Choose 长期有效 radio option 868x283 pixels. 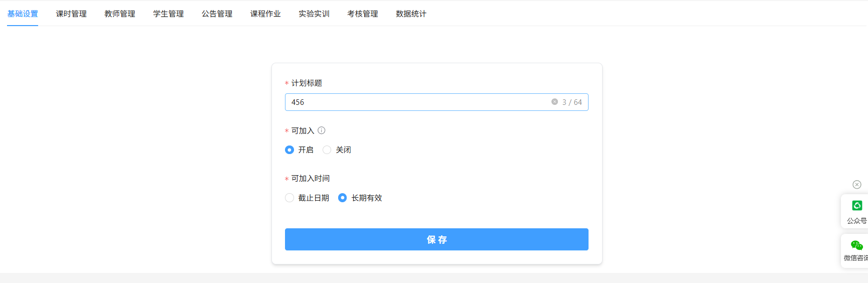click(x=343, y=198)
